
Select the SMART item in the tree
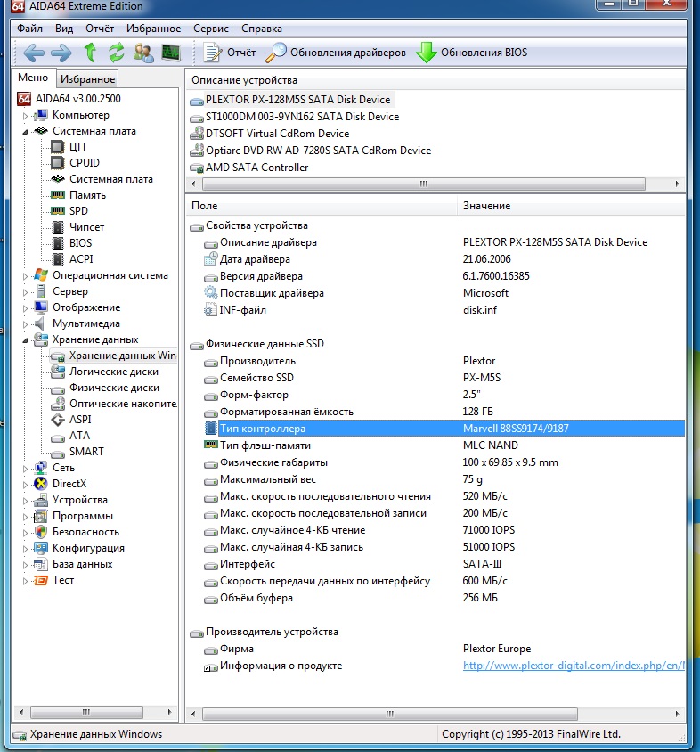tap(86, 452)
